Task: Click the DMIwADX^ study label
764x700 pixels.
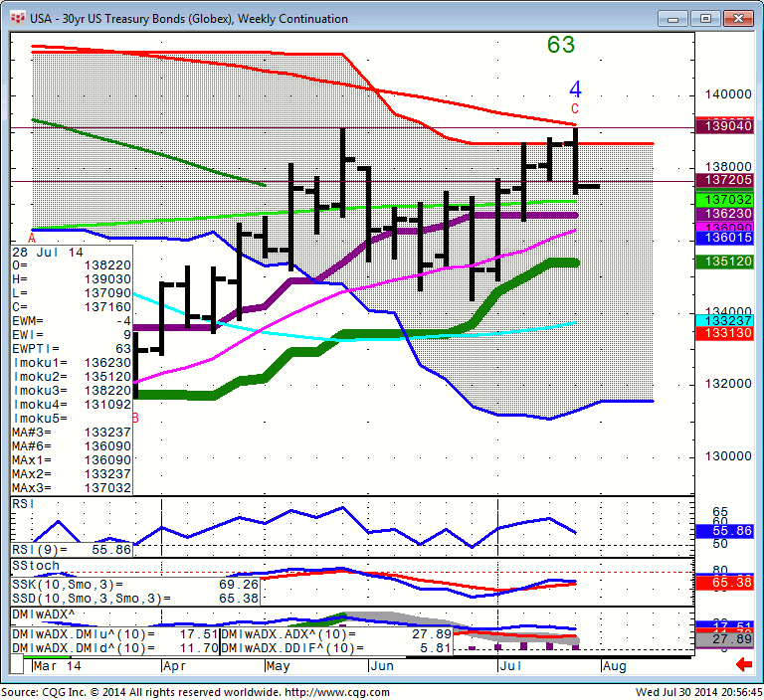Action: (x=44, y=614)
